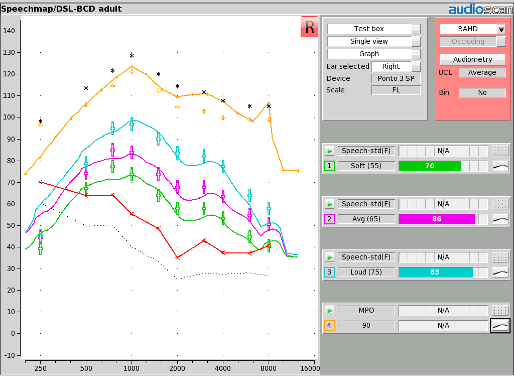Viewport: 514px width, 377px height.
Task: Click the Scale label
Action: click(335, 90)
